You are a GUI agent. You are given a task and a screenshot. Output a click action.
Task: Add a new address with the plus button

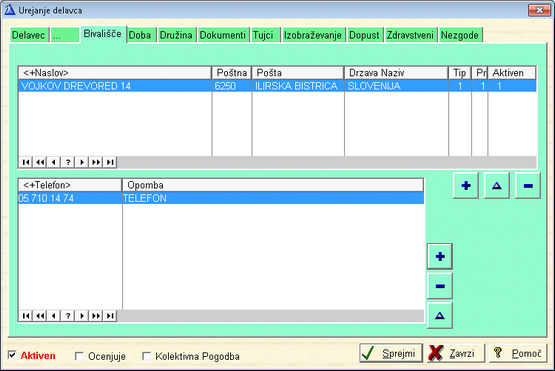(466, 186)
